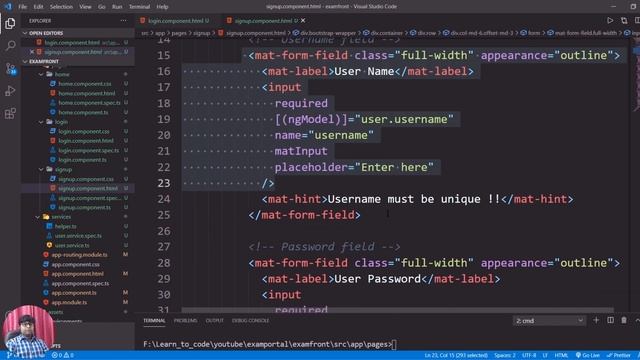Click editor horizontal scrollbar
The image size is (640, 360).
click(397, 311)
